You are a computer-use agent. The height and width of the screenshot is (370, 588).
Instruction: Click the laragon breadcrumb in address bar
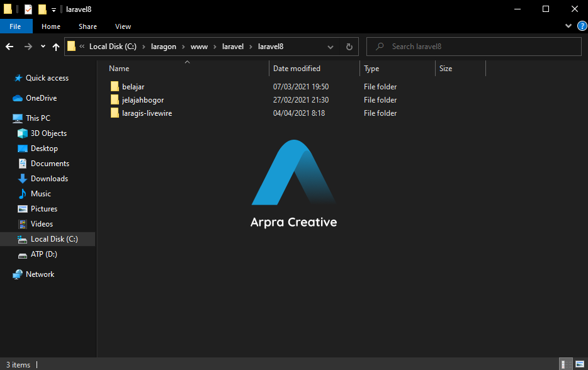[x=164, y=47]
